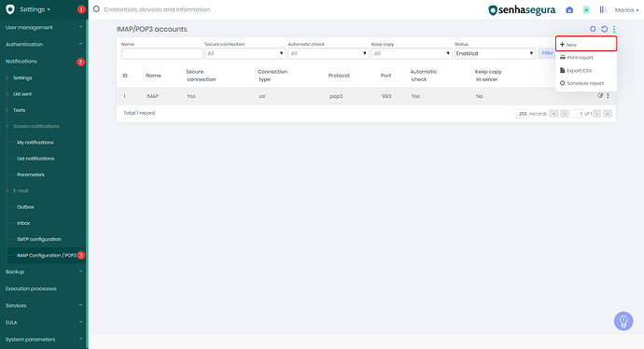This screenshot has height=349, width=644.
Task: Open the Marina user menu
Action: pyautogui.click(x=626, y=10)
